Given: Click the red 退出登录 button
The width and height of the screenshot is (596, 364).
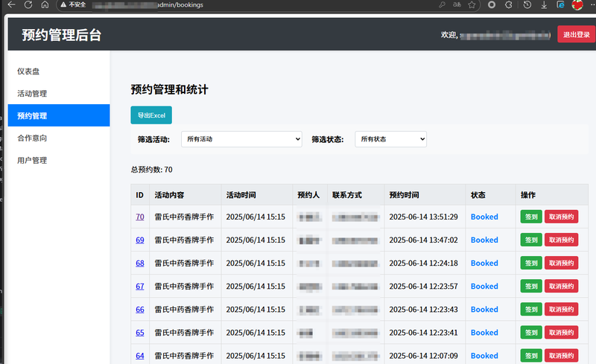Looking at the screenshot, I should pyautogui.click(x=576, y=35).
